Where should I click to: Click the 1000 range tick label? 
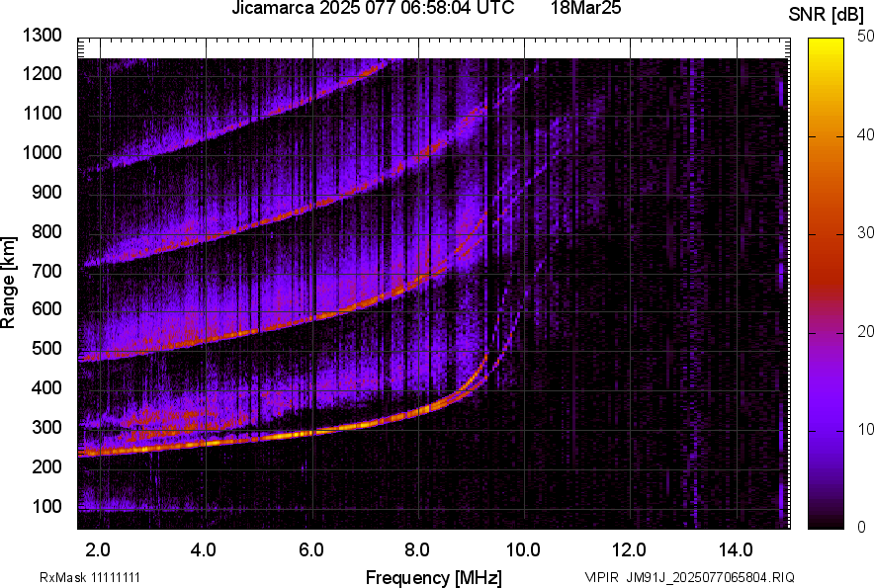[x=43, y=152]
